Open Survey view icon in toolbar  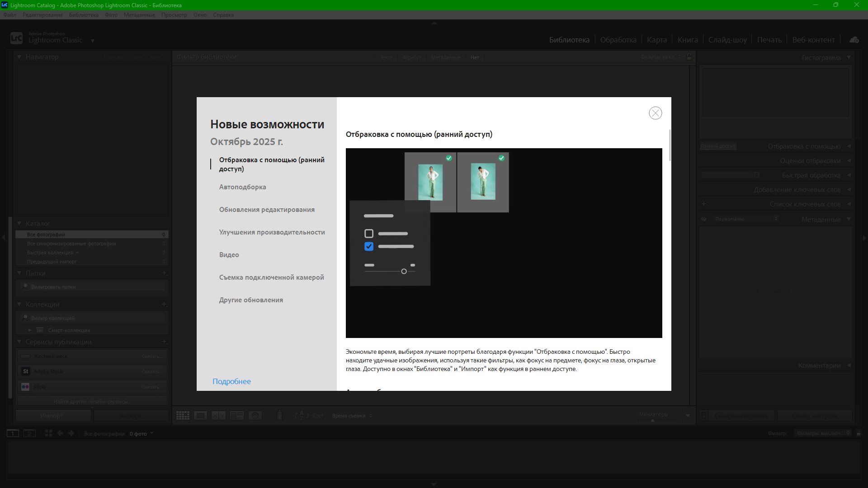click(236, 416)
